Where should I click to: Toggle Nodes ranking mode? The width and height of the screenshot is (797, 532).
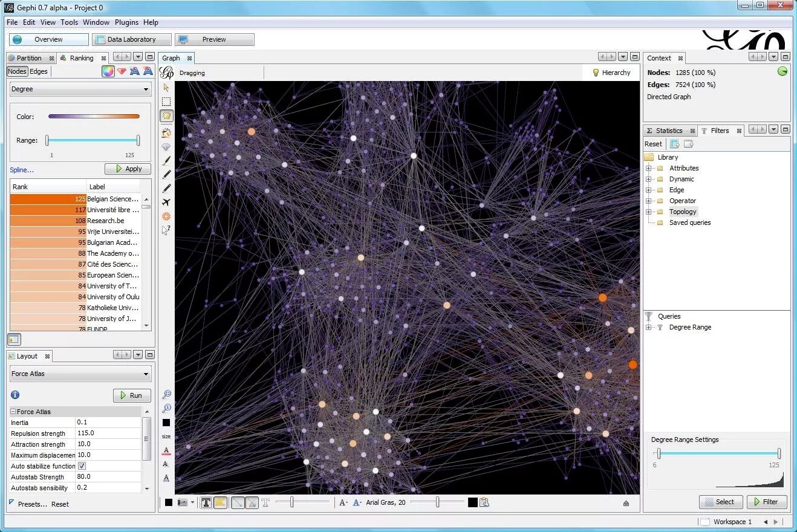coord(17,71)
